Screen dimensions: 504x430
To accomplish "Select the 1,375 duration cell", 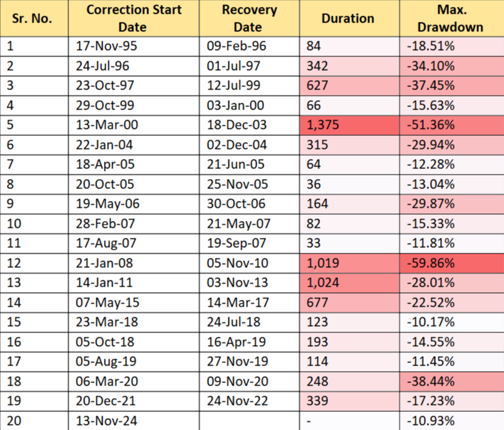I will [x=348, y=125].
